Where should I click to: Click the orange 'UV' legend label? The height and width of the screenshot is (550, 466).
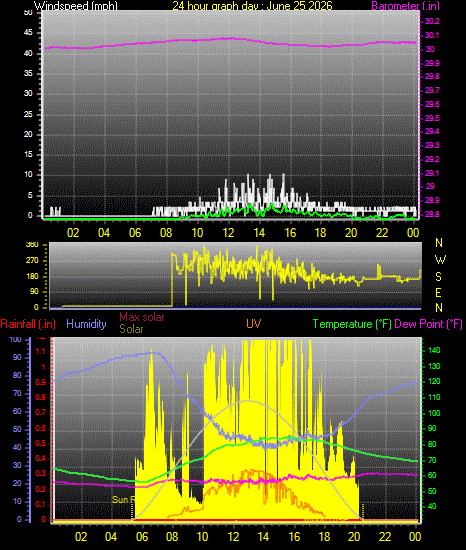(x=254, y=324)
